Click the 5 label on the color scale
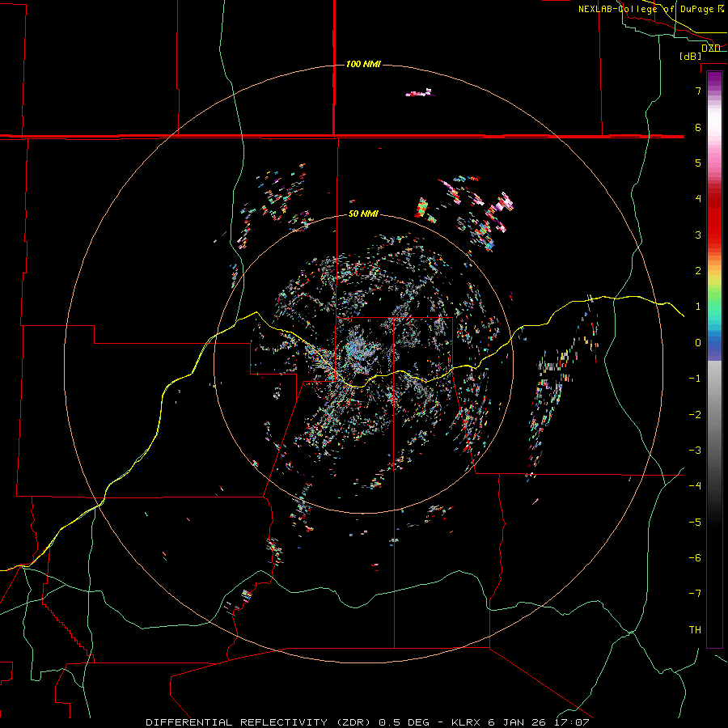This screenshot has width=728, height=728. pos(698,163)
